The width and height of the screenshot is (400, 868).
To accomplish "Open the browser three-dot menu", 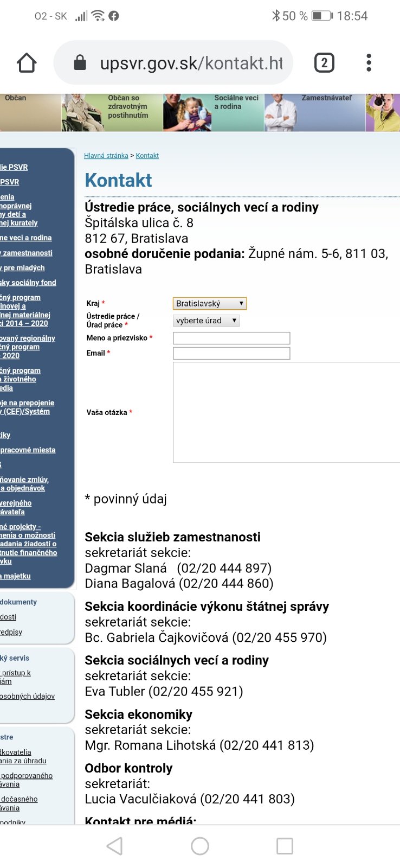I will [x=369, y=63].
